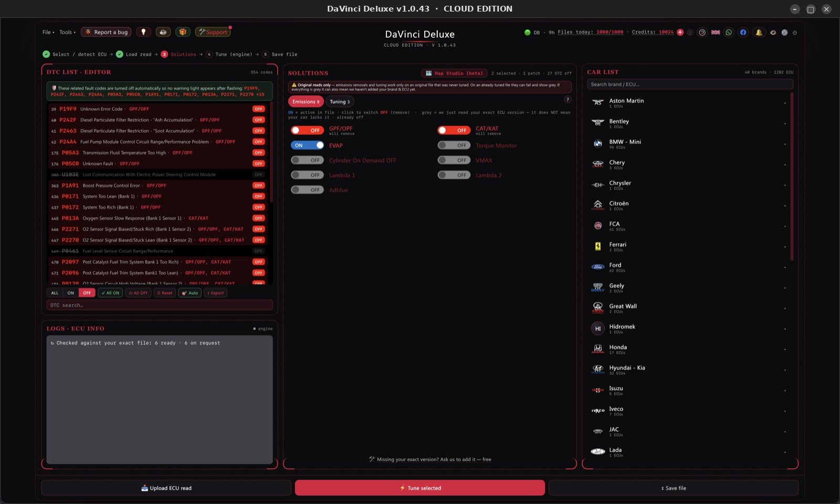Click the BMW - Mini logo icon
Image resolution: width=840 pixels, height=504 pixels.
597,143
